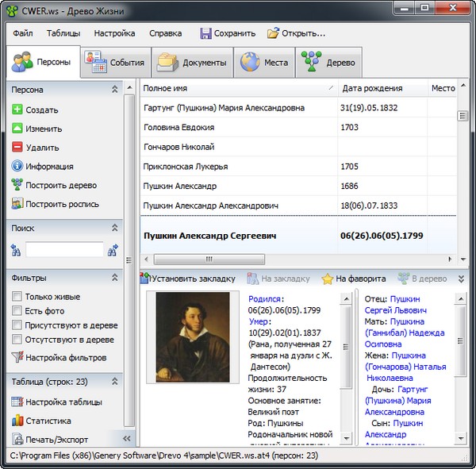This screenshot has width=476, height=469.
Task: Open person Информация via its info icon
Action: [17, 167]
